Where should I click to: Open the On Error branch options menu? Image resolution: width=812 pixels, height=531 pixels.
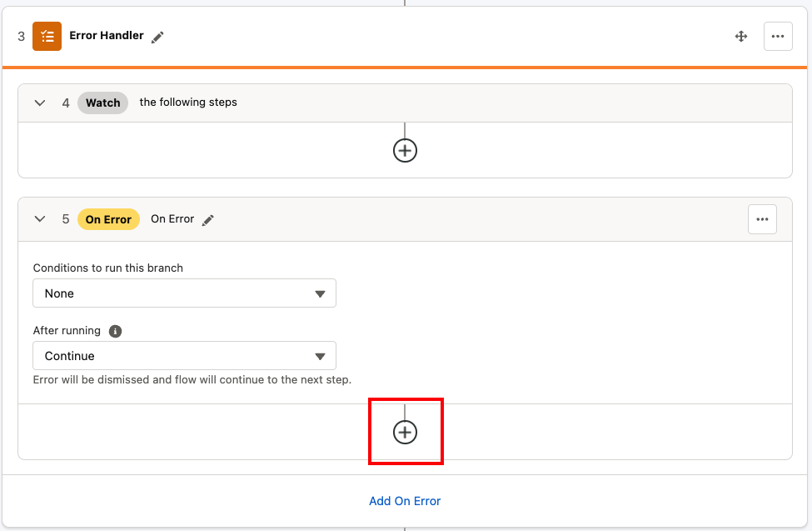[762, 219]
